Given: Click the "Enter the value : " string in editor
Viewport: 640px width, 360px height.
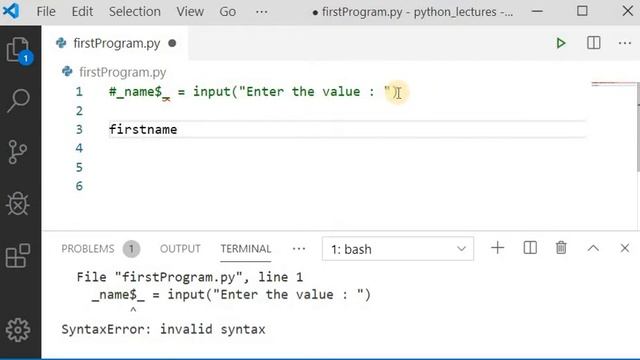Looking at the screenshot, I should 314,91.
